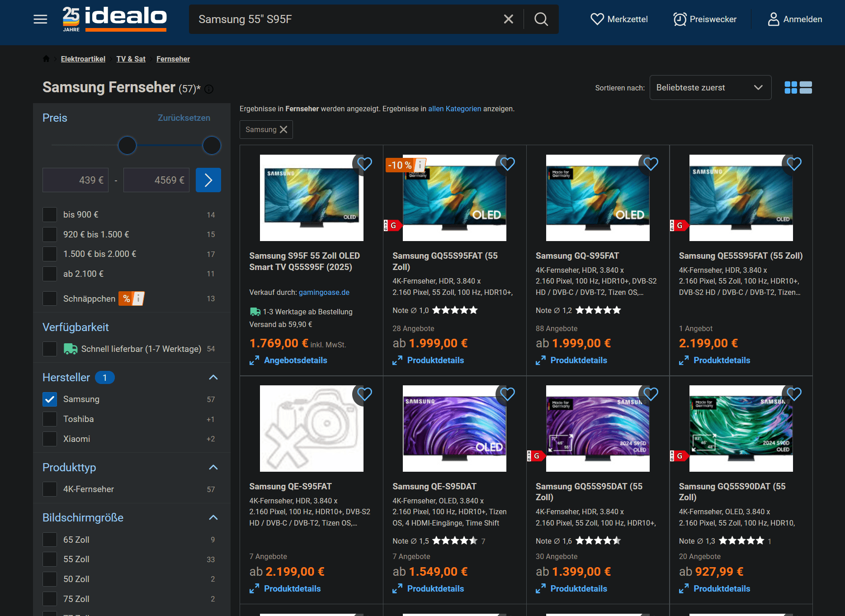Apply price range with arrow button
845x616 pixels.
pyautogui.click(x=208, y=180)
